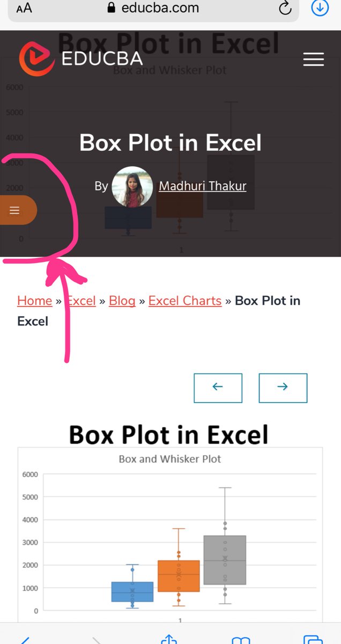Screen dimensions: 341x644
Task: Tap the EDUCBA logo icon
Action: [37, 58]
